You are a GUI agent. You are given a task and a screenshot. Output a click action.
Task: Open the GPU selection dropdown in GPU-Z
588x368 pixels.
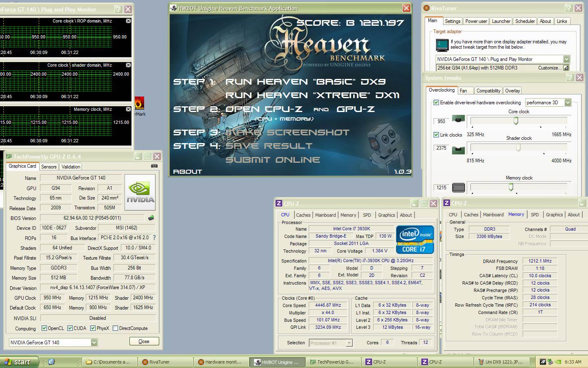click(x=94, y=342)
